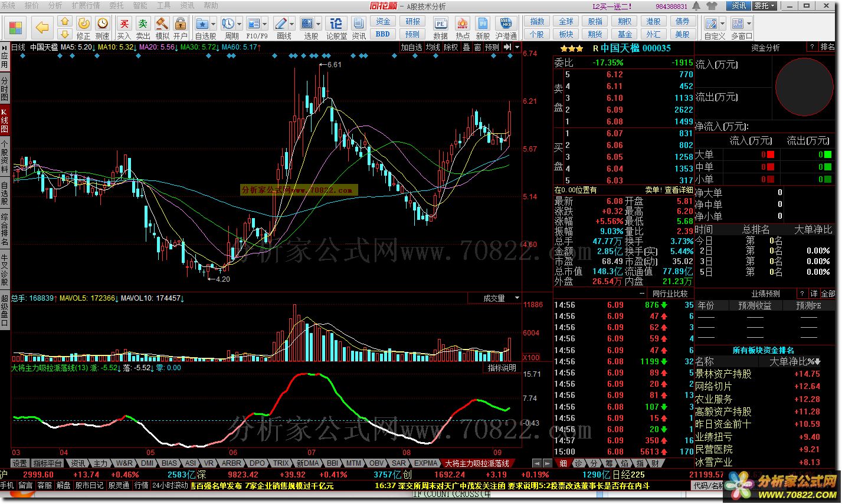The image size is (842, 504).
Task: Toggle 除权 ex-rights adjustment
Action: [x=451, y=47]
